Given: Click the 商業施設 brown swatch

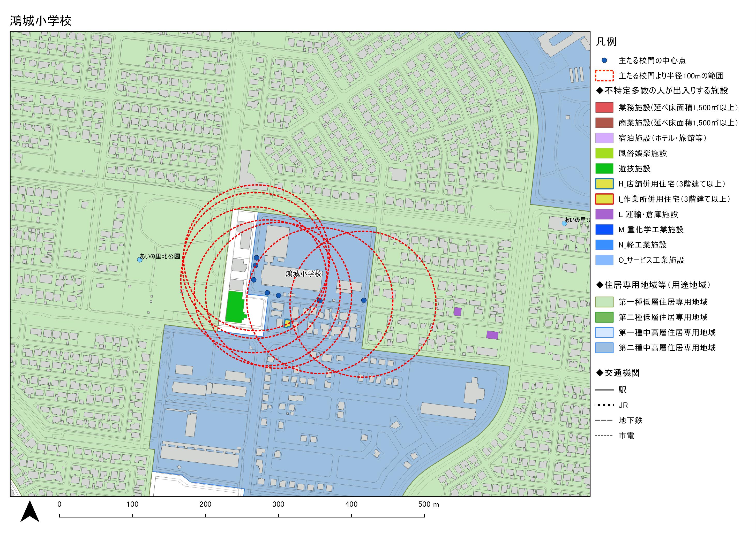Looking at the screenshot, I should (x=604, y=123).
